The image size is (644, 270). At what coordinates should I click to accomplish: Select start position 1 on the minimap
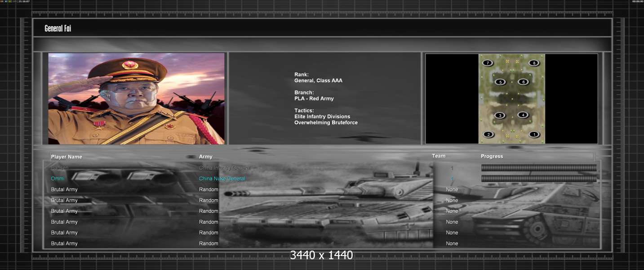click(x=534, y=134)
